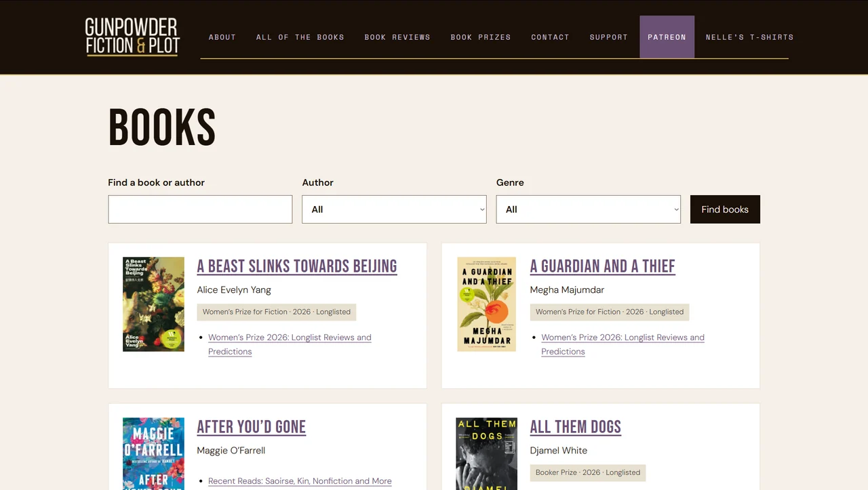Open the Support page
The image size is (868, 490).
609,37
